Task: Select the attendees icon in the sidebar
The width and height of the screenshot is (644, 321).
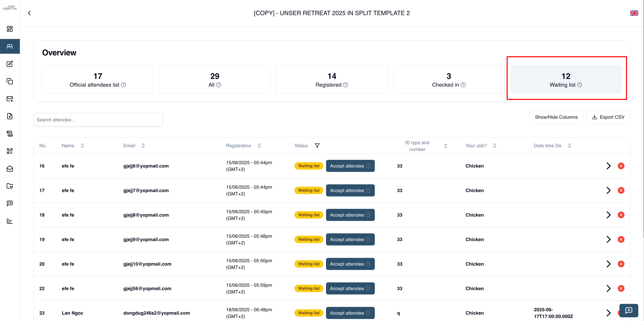Action: click(x=10, y=46)
